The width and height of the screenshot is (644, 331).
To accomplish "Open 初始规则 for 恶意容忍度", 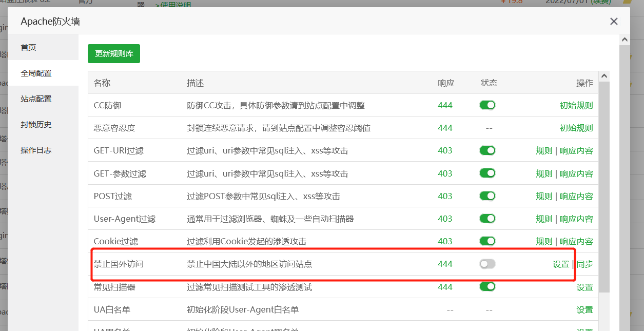I will tap(576, 128).
